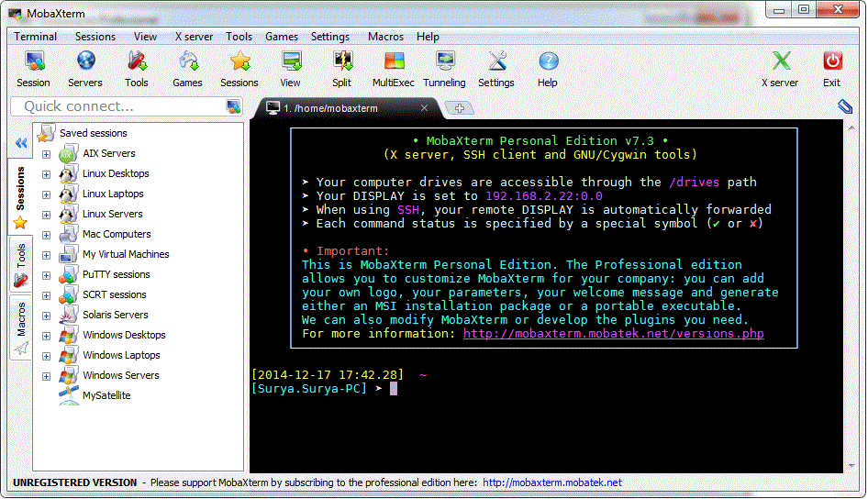This screenshot has width=868, height=499.
Task: Expand the Linux Desktops folder
Action: click(x=47, y=174)
